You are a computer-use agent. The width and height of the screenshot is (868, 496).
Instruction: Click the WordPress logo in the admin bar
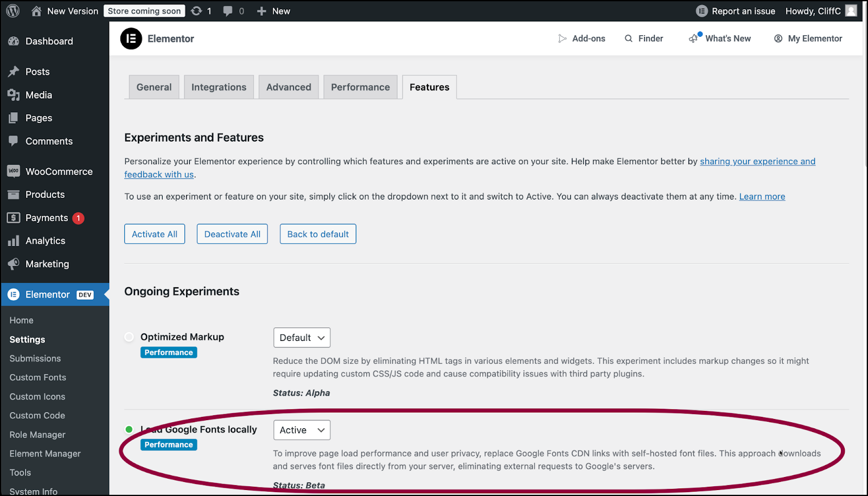coord(12,10)
